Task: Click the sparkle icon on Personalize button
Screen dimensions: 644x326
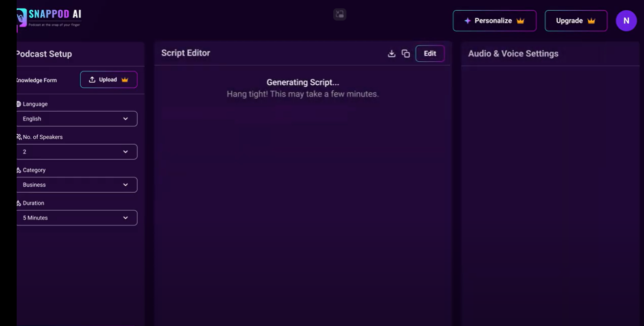Action: click(468, 21)
